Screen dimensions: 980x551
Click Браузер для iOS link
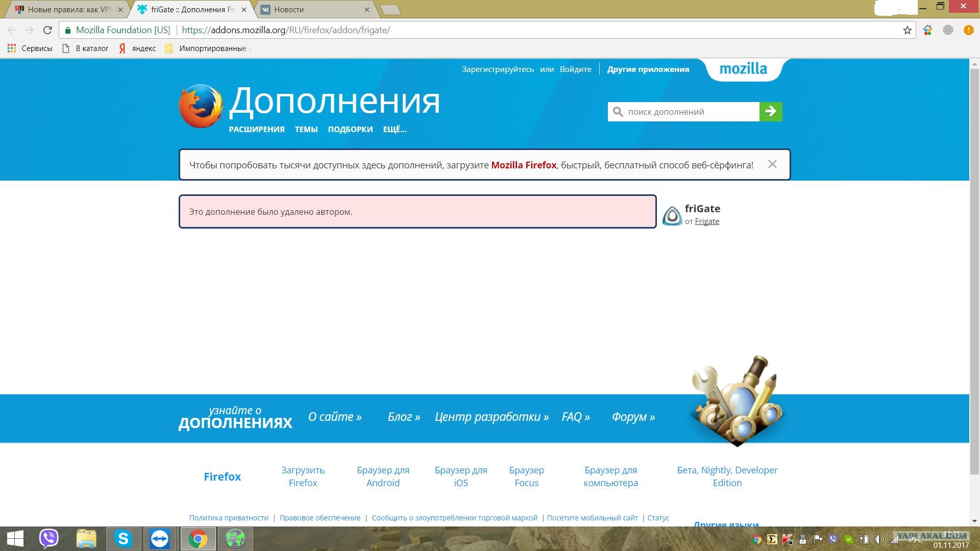461,477
